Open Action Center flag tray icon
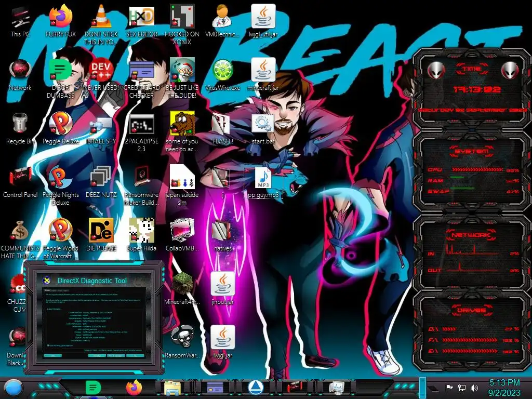 pos(449,388)
